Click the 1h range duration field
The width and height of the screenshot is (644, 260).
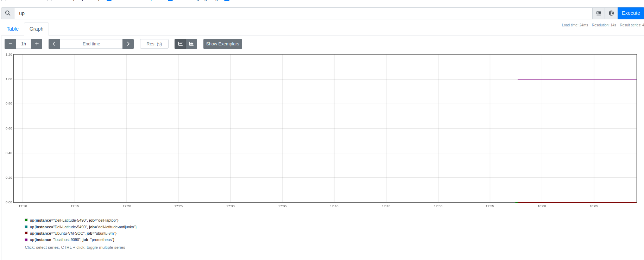[x=24, y=44]
